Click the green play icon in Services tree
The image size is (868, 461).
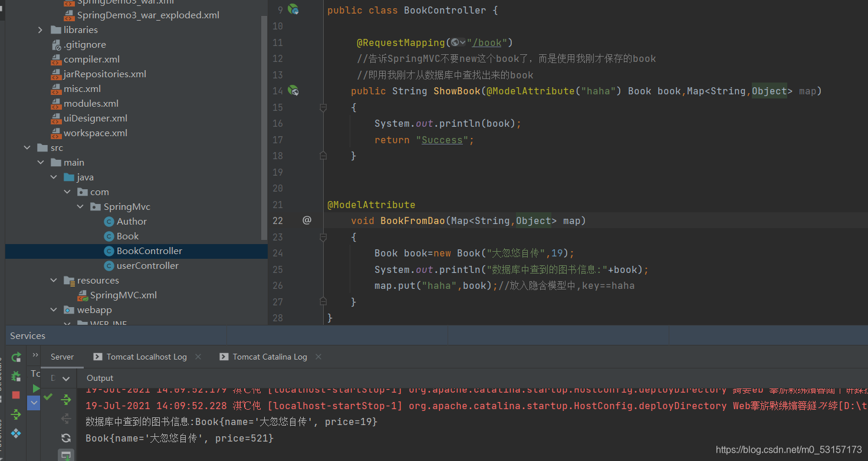tap(36, 388)
